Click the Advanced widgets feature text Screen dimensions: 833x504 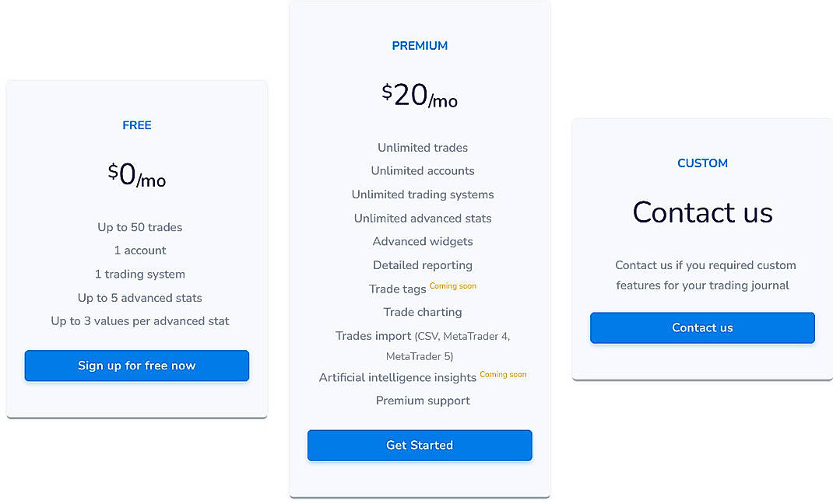point(422,241)
